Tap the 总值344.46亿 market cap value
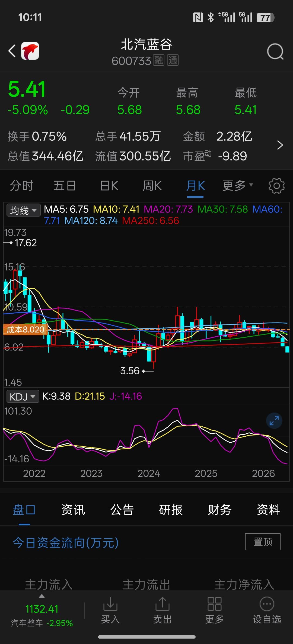The image size is (293, 644). tap(46, 156)
